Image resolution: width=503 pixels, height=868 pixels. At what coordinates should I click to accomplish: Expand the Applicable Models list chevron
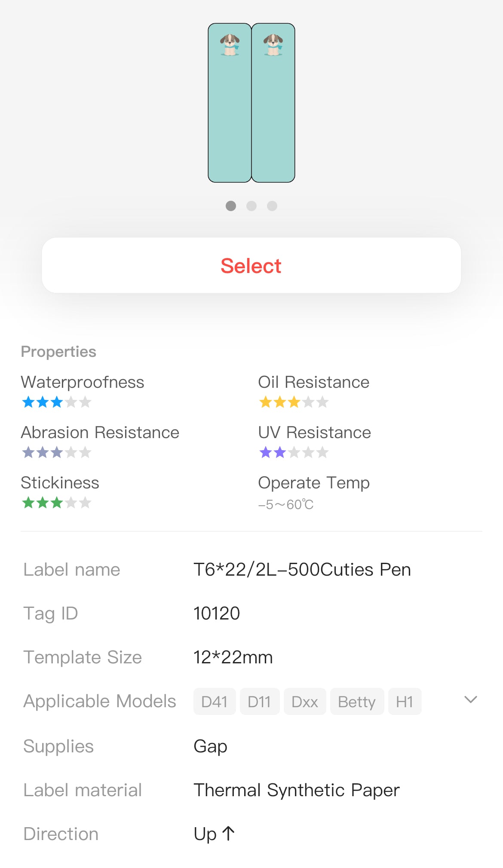471,699
